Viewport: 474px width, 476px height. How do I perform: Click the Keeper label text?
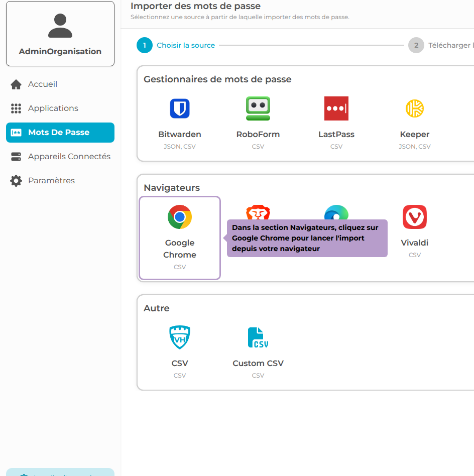tap(414, 134)
